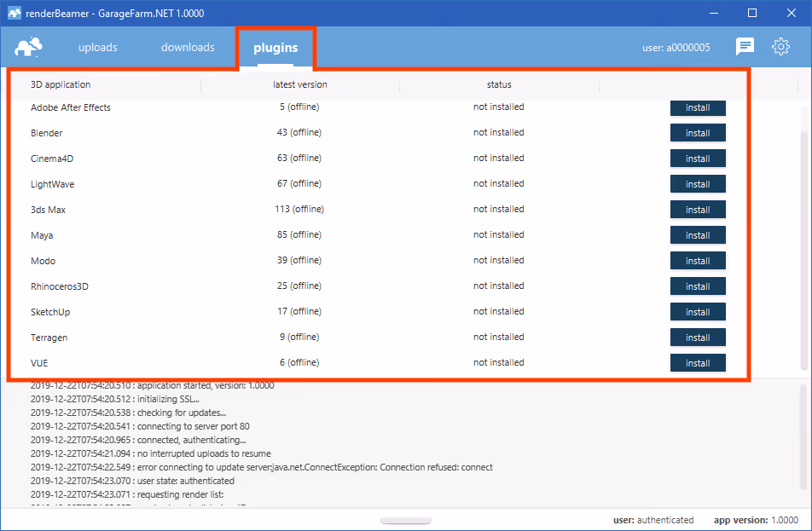Click 'user: authenticated' in status bar
This screenshot has width=812, height=531.
tap(653, 520)
